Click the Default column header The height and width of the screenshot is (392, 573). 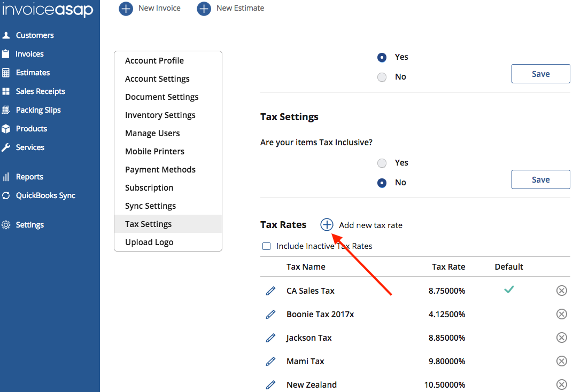[509, 267]
